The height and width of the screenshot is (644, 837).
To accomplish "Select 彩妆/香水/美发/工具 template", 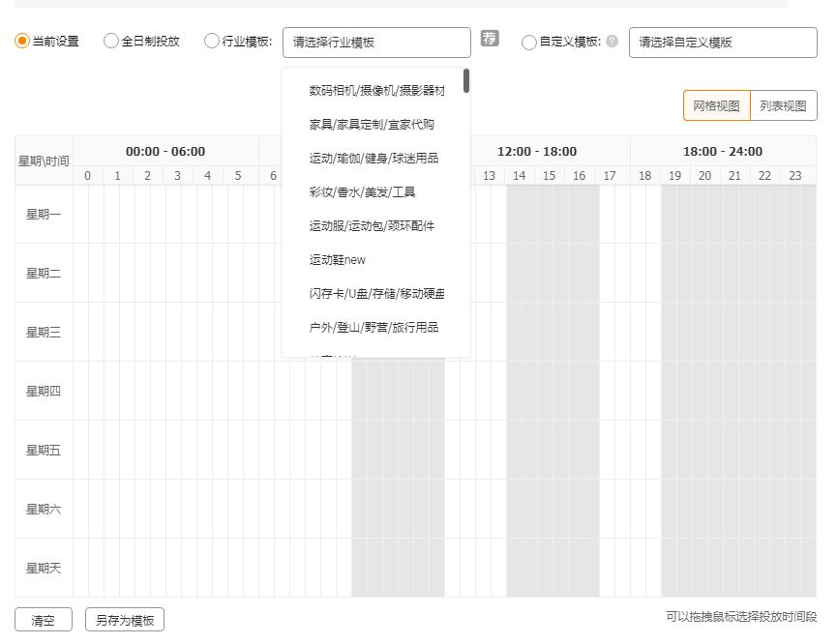I will (360, 191).
